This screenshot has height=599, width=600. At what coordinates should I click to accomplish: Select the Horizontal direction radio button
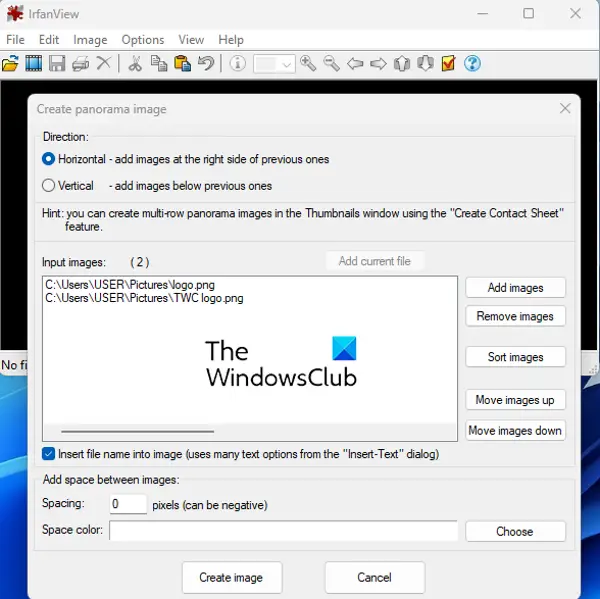(x=49, y=159)
